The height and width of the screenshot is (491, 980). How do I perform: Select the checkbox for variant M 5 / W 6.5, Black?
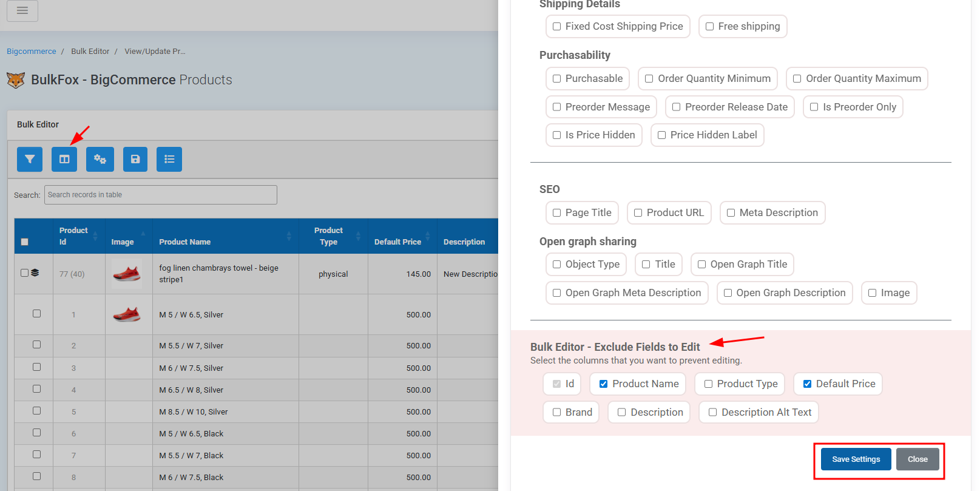tap(37, 433)
